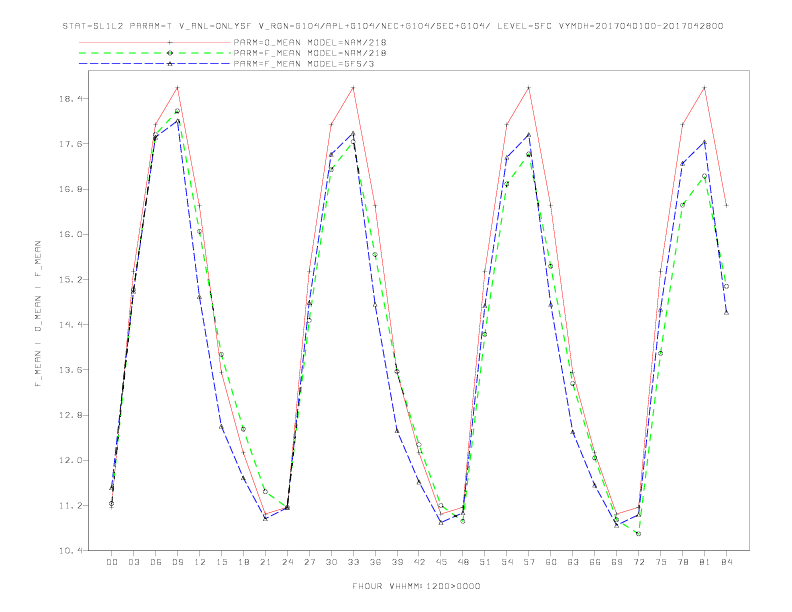Click the x-axis hour label 39
Viewport: 792px width, 612px height.
coord(397,562)
